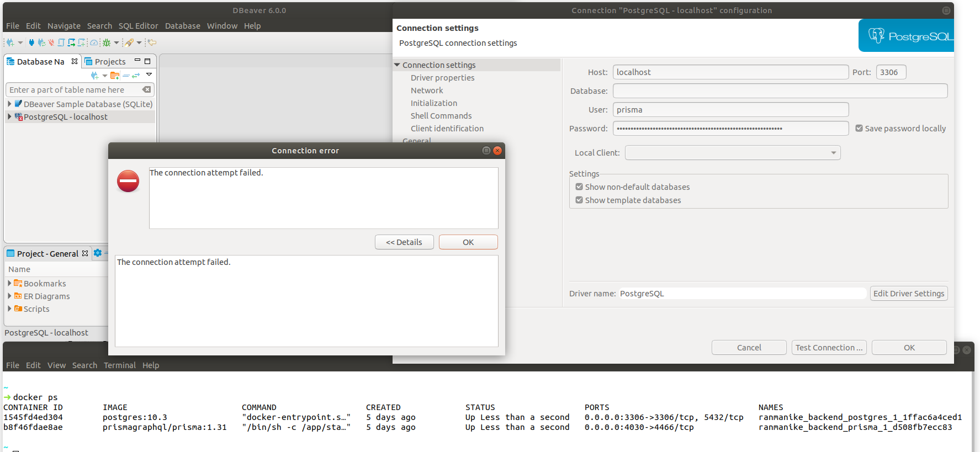The width and height of the screenshot is (980, 452).
Task: Click the Host input field
Action: tap(731, 72)
